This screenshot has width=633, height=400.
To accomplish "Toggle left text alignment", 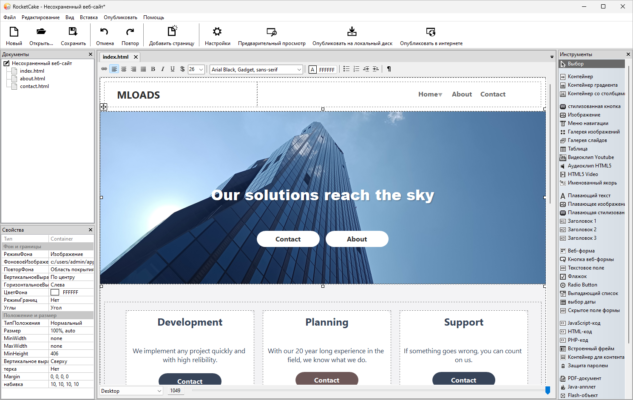I will tap(114, 69).
